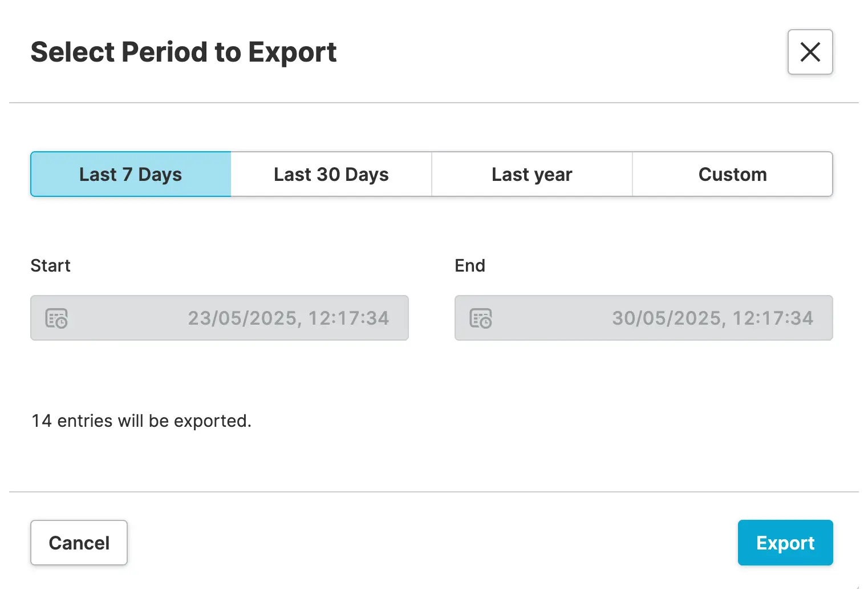868x598 pixels.
Task: Click the calendar-clock icon in Start field
Action: 56,318
